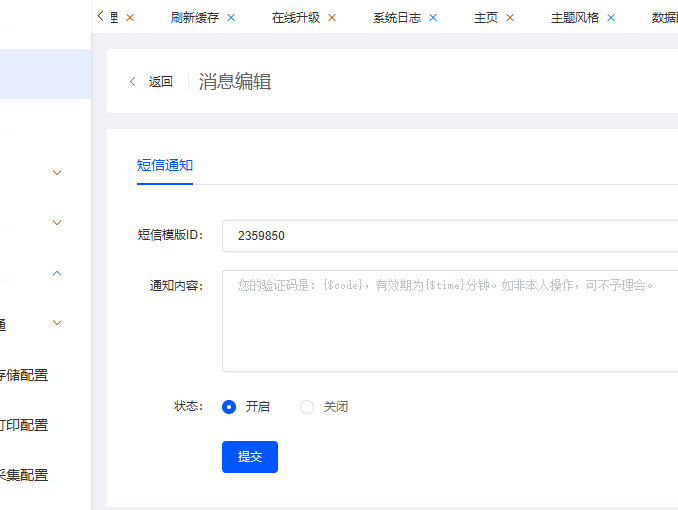Select the 开启 status radio
The height and width of the screenshot is (510, 678).
[x=229, y=407]
